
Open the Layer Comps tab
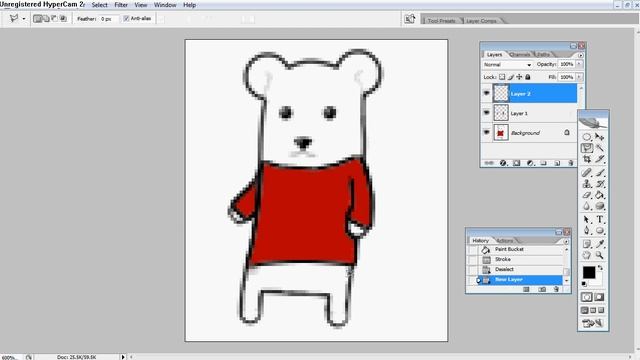481,20
